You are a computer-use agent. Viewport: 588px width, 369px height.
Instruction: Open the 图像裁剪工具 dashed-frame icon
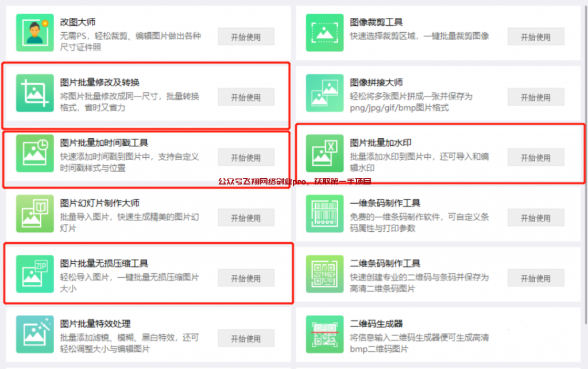pyautogui.click(x=325, y=33)
